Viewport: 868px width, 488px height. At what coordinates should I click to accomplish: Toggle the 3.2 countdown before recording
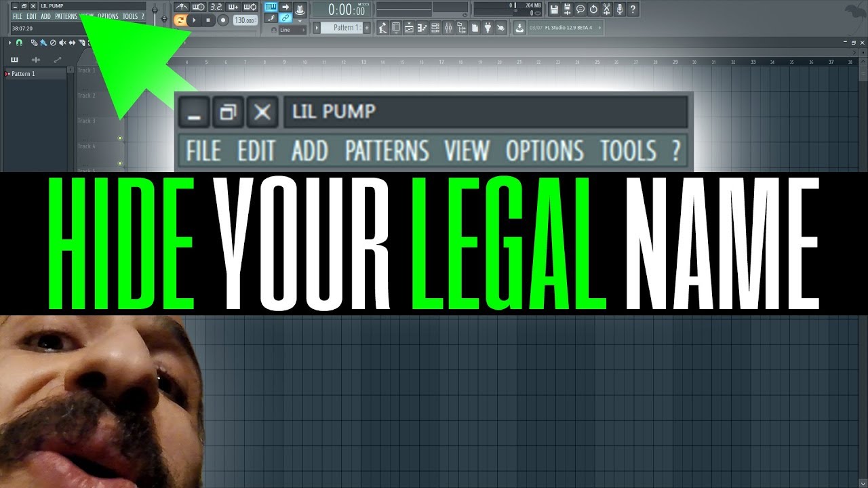[216, 7]
